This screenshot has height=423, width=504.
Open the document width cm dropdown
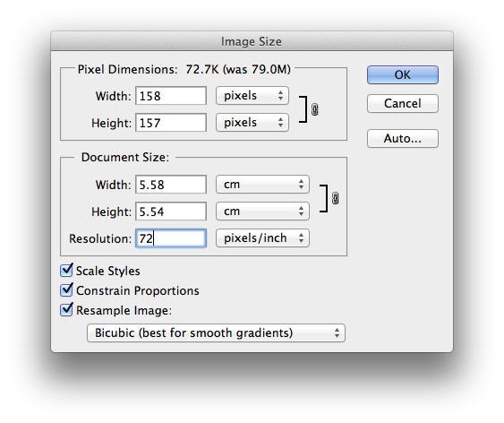point(262,185)
